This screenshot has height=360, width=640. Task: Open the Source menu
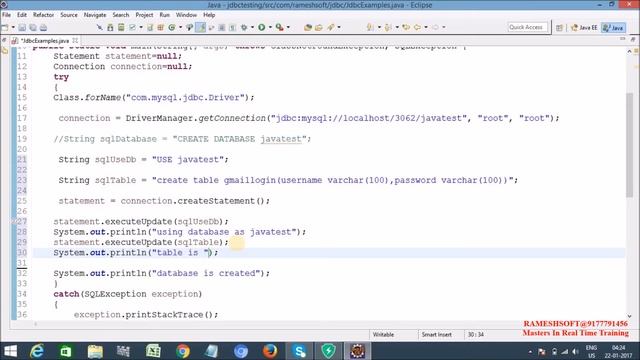[x=69, y=15]
